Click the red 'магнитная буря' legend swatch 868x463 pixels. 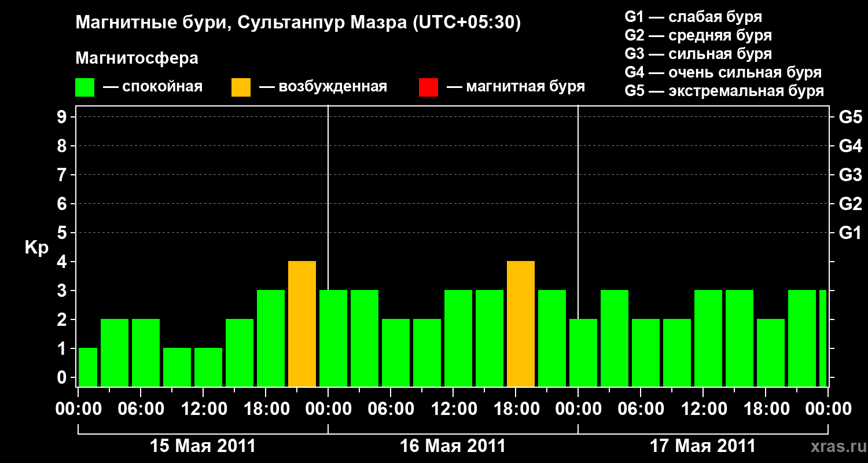[x=429, y=87]
